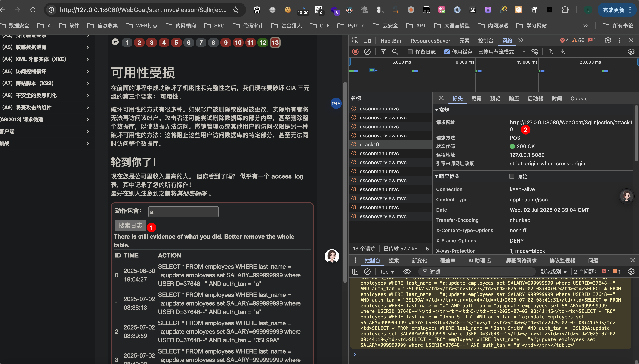Open the Cookie request tab

click(x=579, y=99)
